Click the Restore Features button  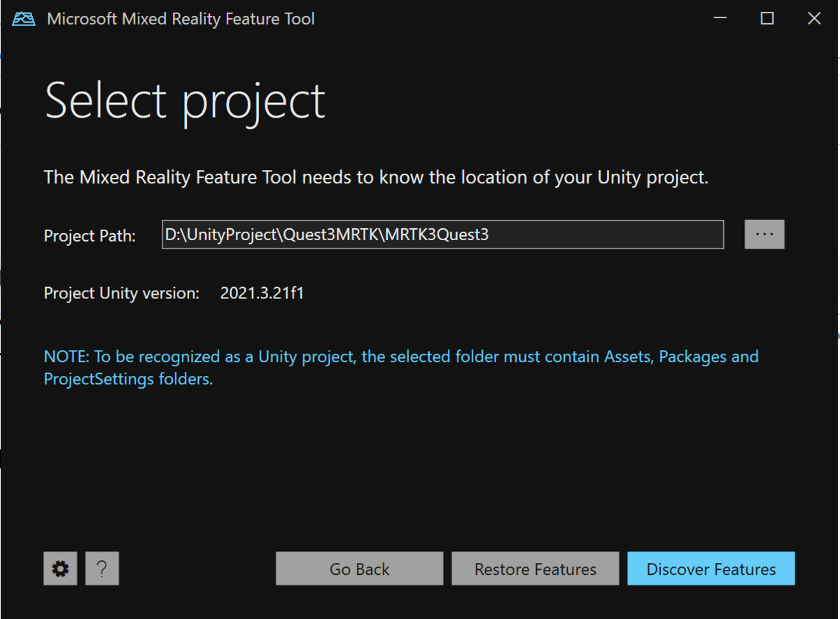tap(535, 569)
